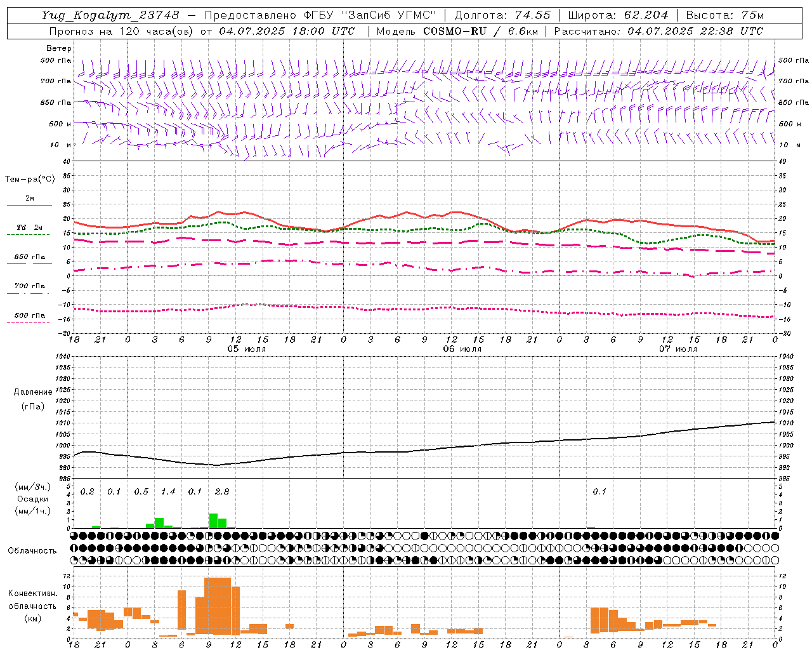Image resolution: width=812 pixels, height=650 pixels.
Task: Click the station name Yug_Kogalym_23748
Action: [x=110, y=15]
